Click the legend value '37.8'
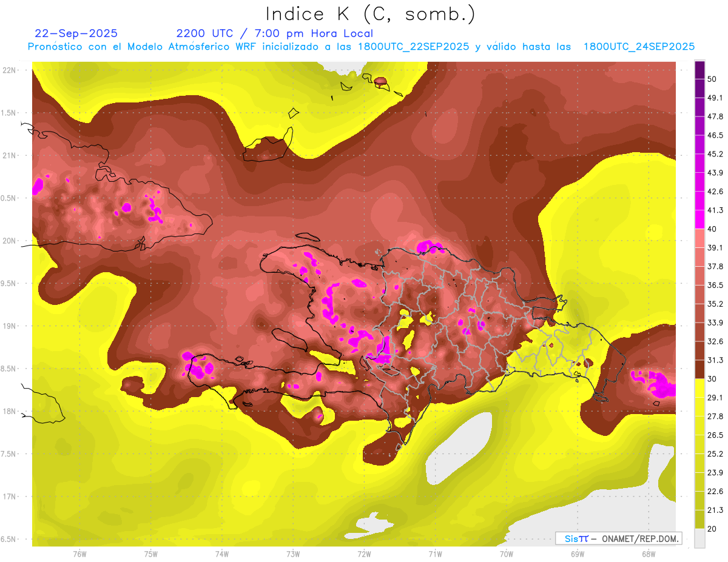Screen dimensions: 728x562 [x=715, y=267]
